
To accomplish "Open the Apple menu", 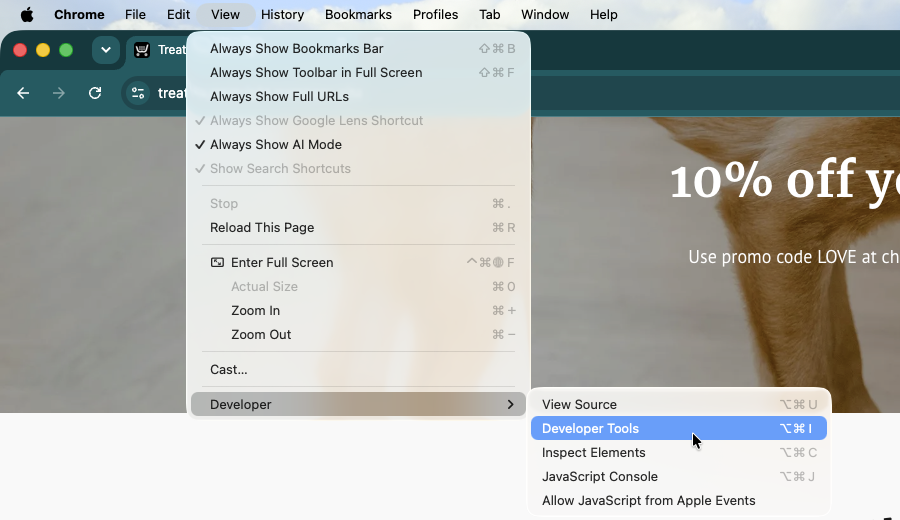I will [x=26, y=14].
